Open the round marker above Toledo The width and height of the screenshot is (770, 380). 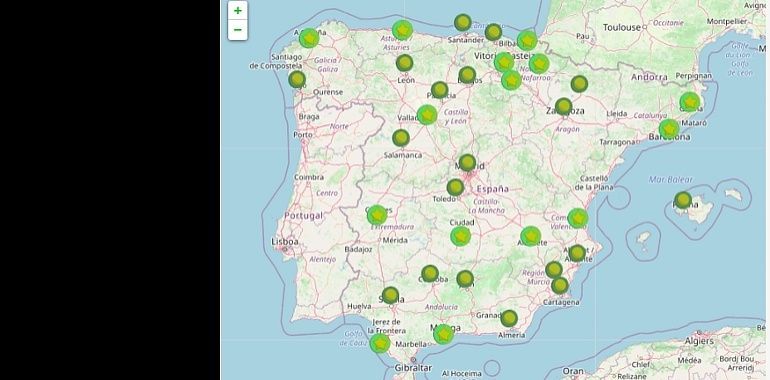coord(455,187)
